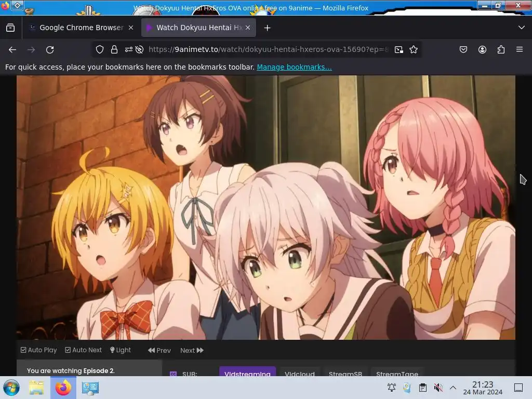The height and width of the screenshot is (399, 532).
Task: Expand hidden tray icons with the caret
Action: coord(453,387)
